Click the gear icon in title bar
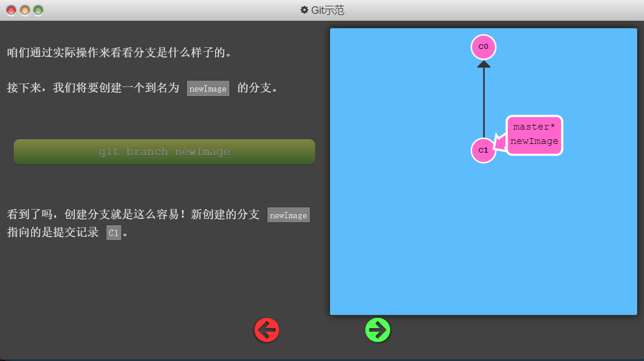Screen dimensions: 644x361 (x=305, y=10)
